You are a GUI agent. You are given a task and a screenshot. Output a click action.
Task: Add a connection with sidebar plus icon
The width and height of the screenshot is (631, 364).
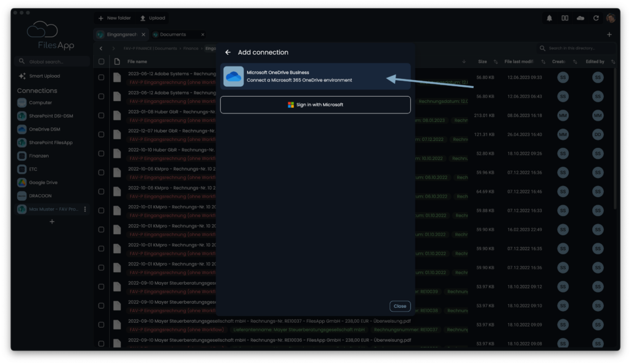(52, 222)
